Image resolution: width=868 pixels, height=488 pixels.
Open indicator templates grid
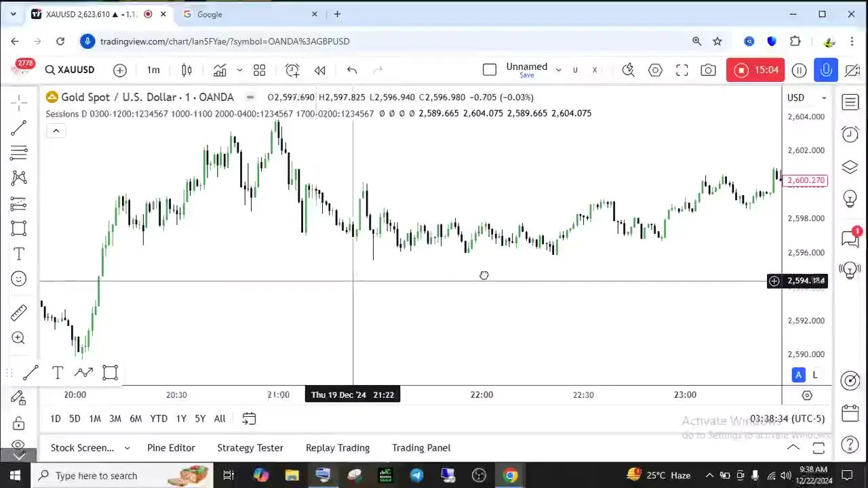(x=259, y=70)
